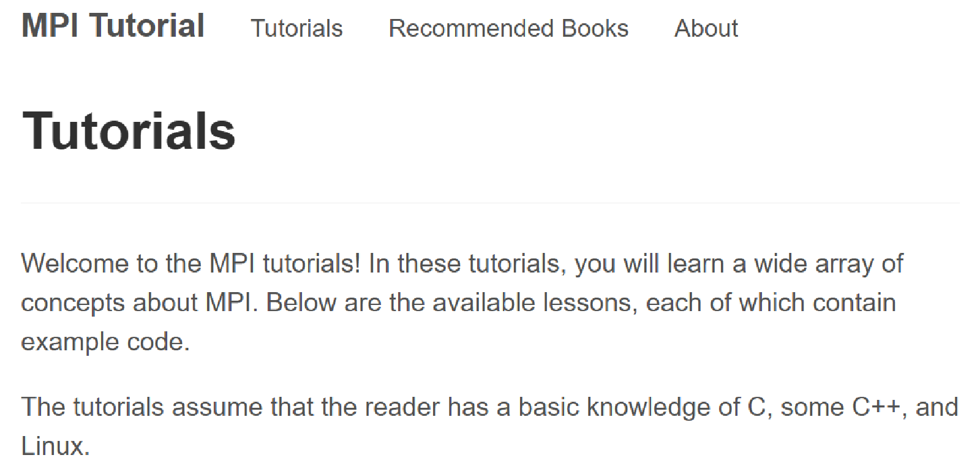Open the About page link
980x474 pixels.
tap(706, 28)
